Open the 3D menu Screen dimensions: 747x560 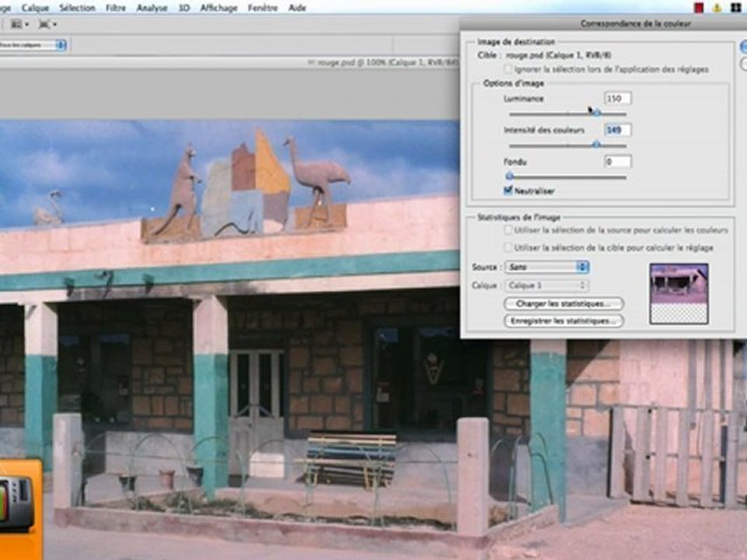[184, 8]
